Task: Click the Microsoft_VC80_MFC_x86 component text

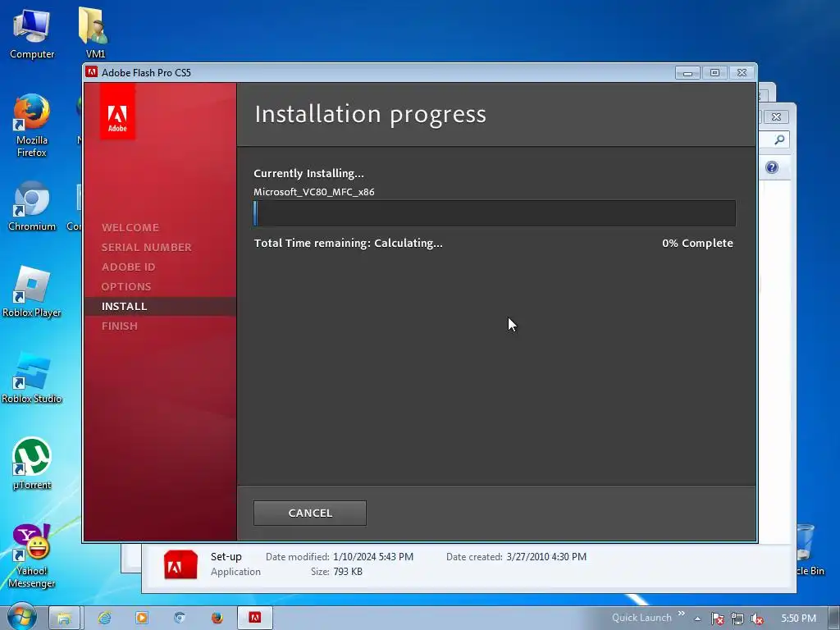Action: (314, 192)
